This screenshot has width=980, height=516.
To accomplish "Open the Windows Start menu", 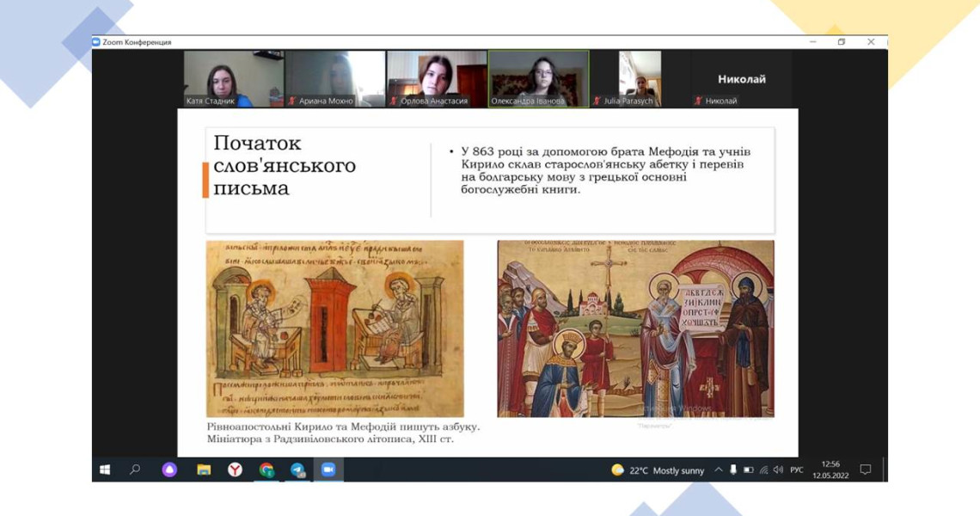I will [x=105, y=470].
